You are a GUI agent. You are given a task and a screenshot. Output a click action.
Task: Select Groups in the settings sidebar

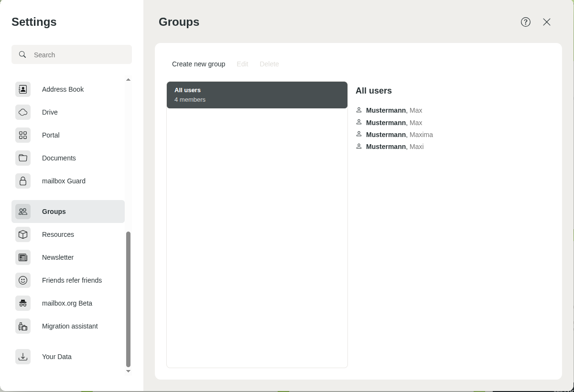point(54,212)
